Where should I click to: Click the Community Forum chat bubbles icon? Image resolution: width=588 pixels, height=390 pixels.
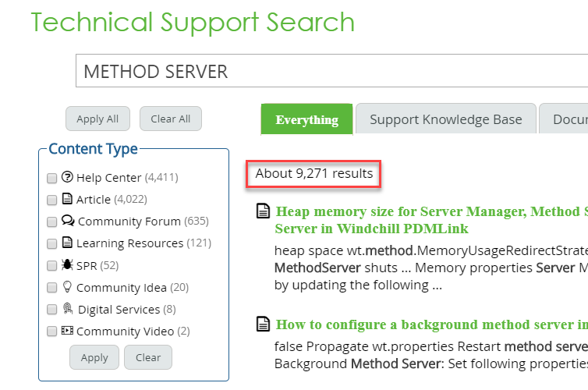pyautogui.click(x=68, y=221)
